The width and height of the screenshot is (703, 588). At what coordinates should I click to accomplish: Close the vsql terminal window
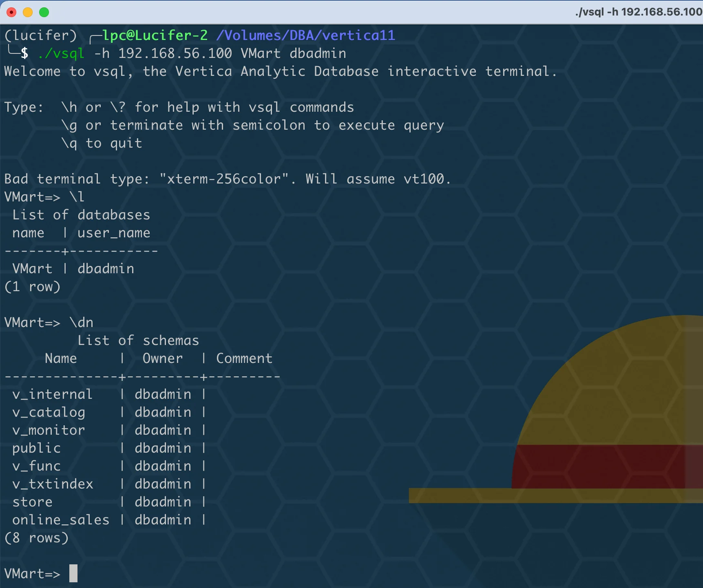point(11,12)
